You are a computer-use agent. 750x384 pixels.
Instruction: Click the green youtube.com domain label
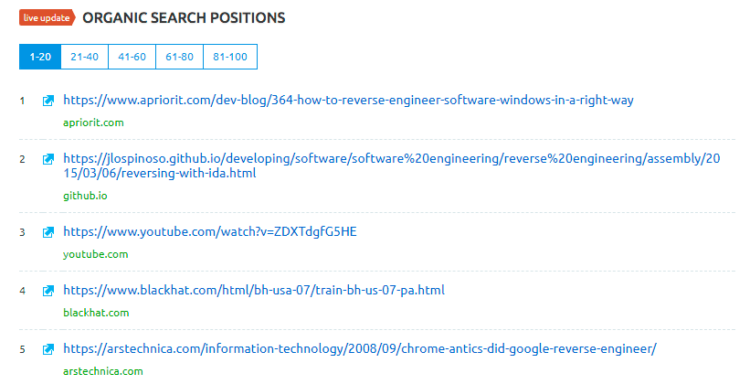[x=96, y=254]
